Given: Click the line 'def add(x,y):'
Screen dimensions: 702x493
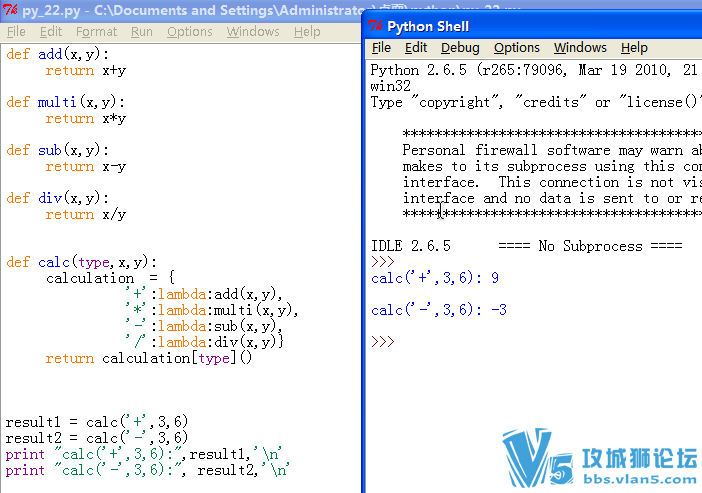Looking at the screenshot, I should pyautogui.click(x=57, y=54).
